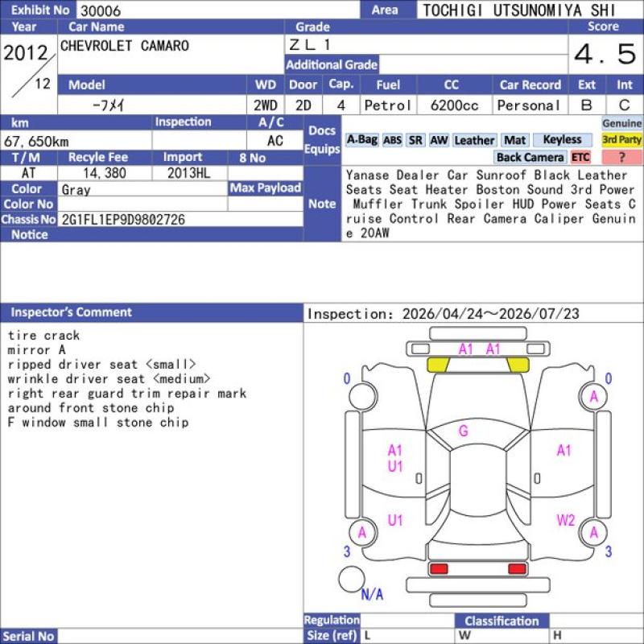This screenshot has width=644, height=644.
Task: Click the red ETC equipment badge
Action: pos(580,157)
